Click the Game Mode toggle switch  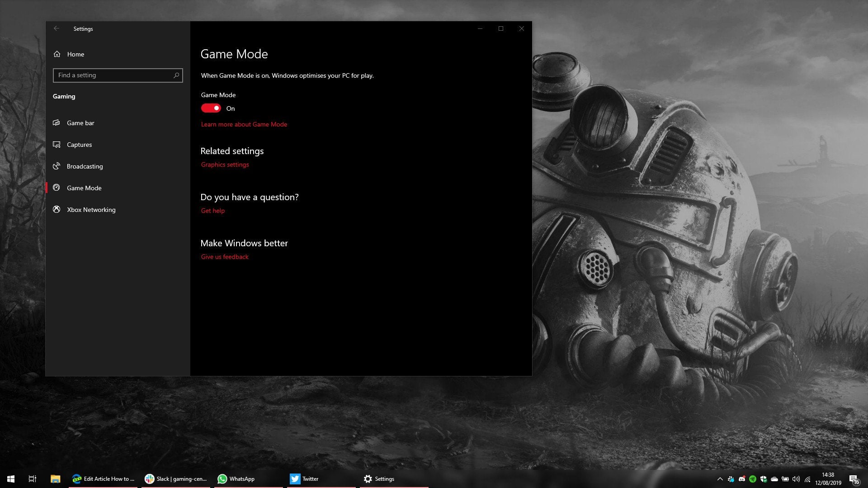(x=211, y=108)
